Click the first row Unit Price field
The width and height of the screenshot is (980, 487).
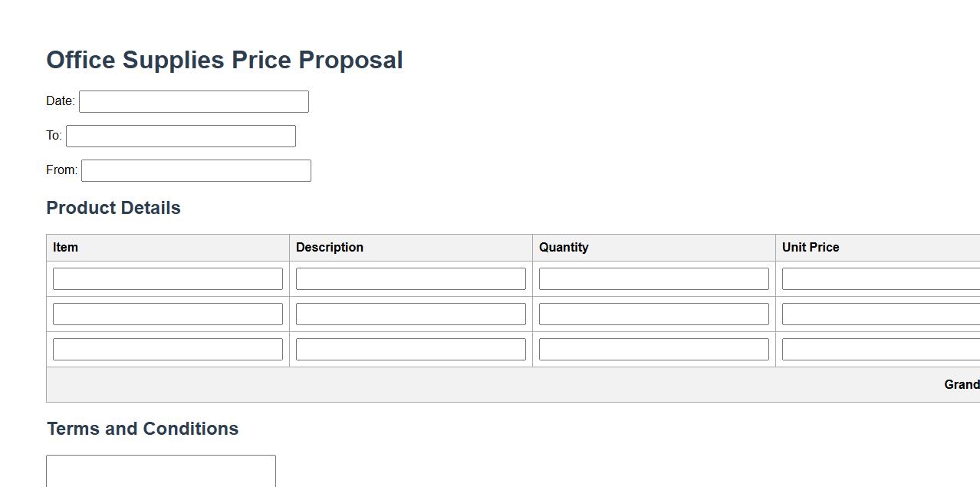pyautogui.click(x=880, y=278)
